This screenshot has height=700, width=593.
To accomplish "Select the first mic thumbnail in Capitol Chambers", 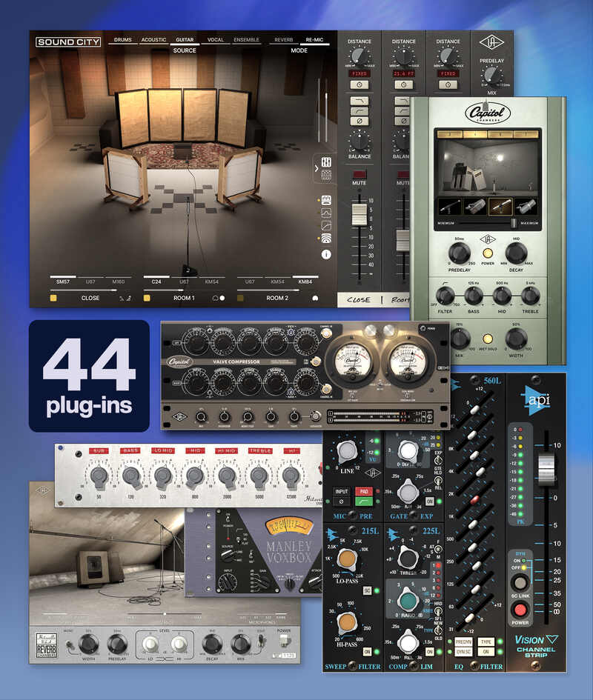I will pos(451,206).
